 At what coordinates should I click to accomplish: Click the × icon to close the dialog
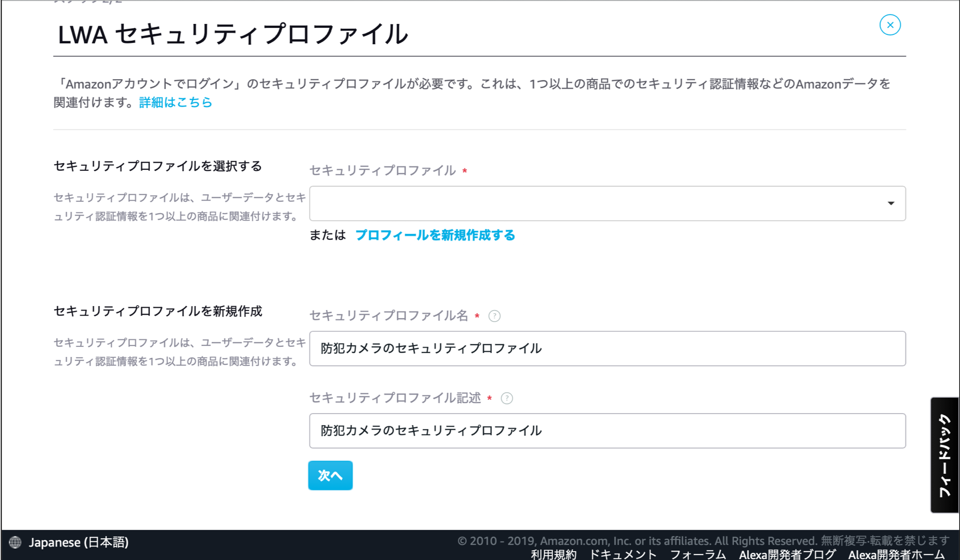[890, 24]
